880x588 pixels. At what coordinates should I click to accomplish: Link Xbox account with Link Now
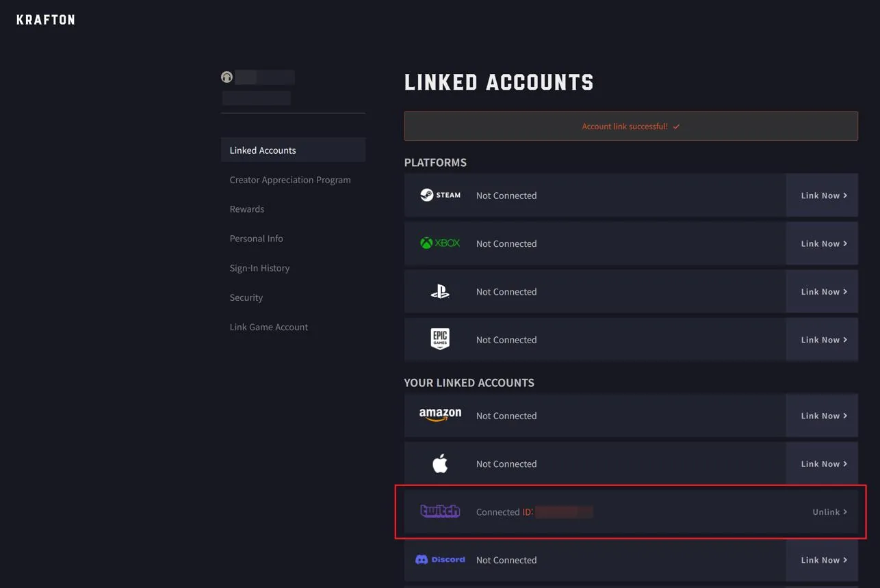pos(822,243)
